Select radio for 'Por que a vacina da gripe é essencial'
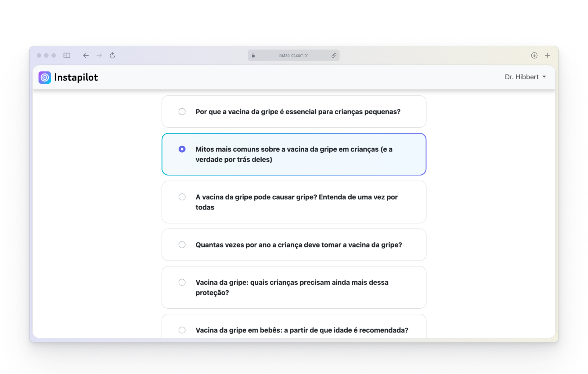588x374 pixels. pos(182,112)
